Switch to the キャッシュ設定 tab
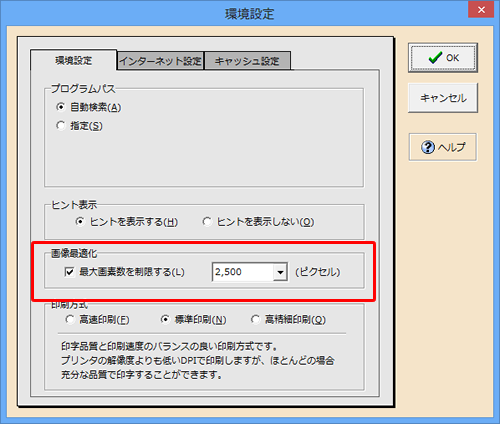 click(247, 61)
